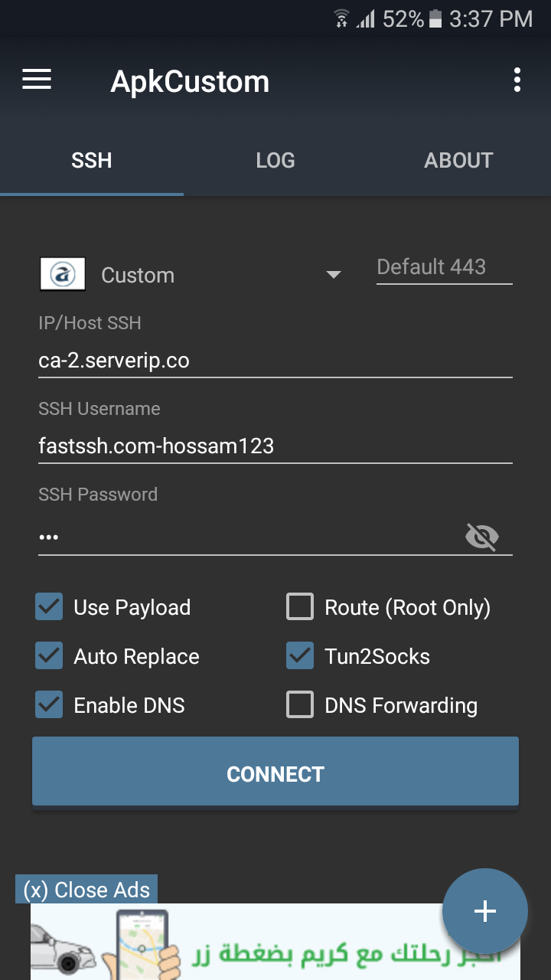The height and width of the screenshot is (980, 551).
Task: Focus the Default 443 port field
Action: click(444, 267)
